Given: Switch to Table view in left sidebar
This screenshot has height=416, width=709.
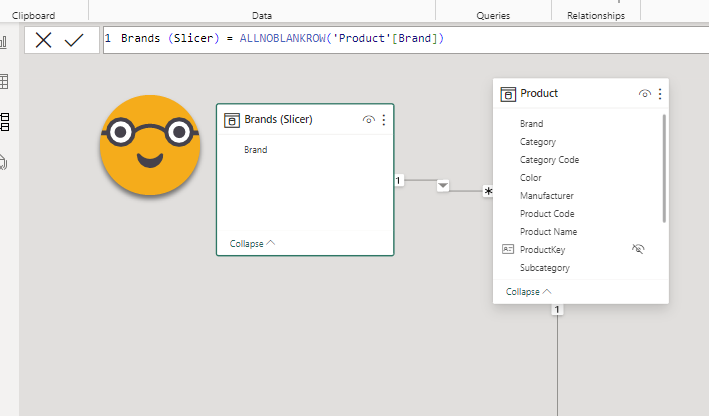Looking at the screenshot, I should [x=5, y=82].
